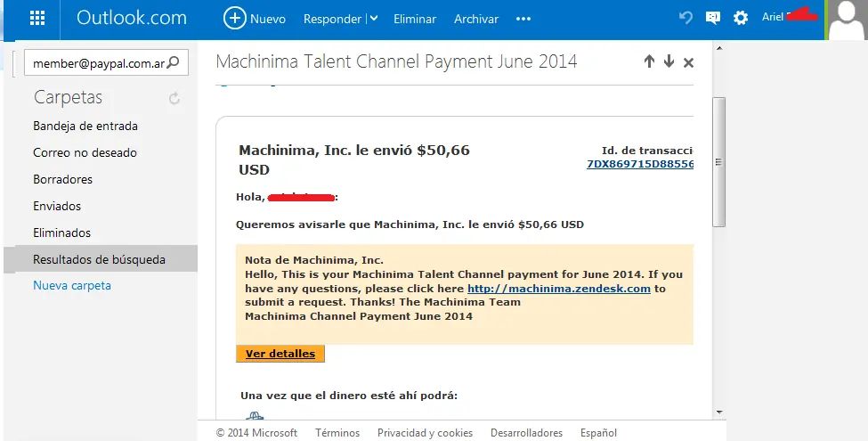Click the search magnifier icon
Viewport: 868px width, 441px height.
(x=174, y=62)
